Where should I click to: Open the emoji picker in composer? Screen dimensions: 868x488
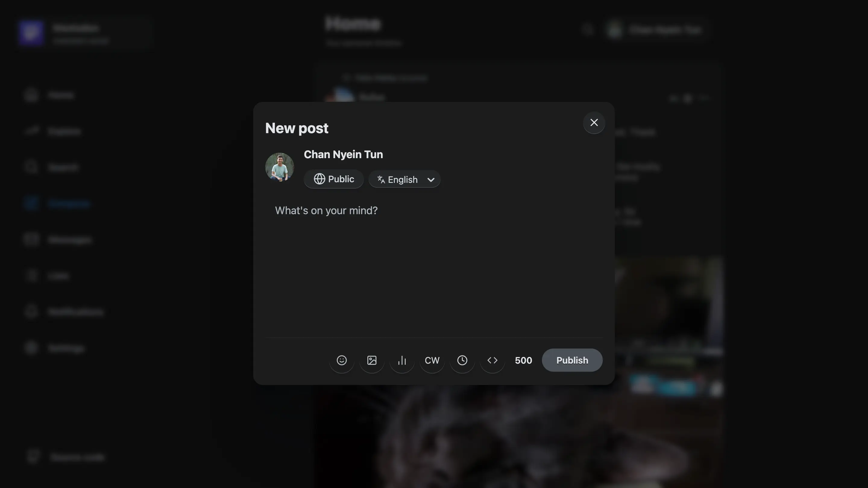341,360
